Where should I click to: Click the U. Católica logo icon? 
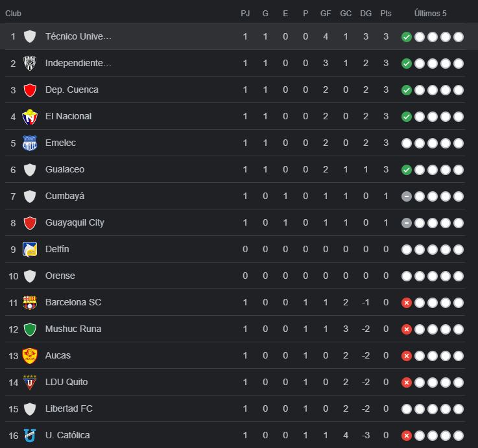30,435
